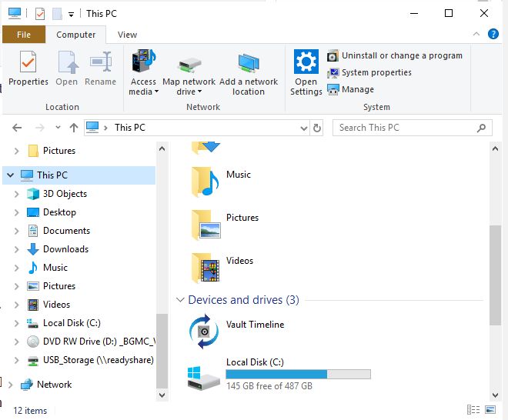Expand the Documents tree node
The image size is (508, 420).
16,231
